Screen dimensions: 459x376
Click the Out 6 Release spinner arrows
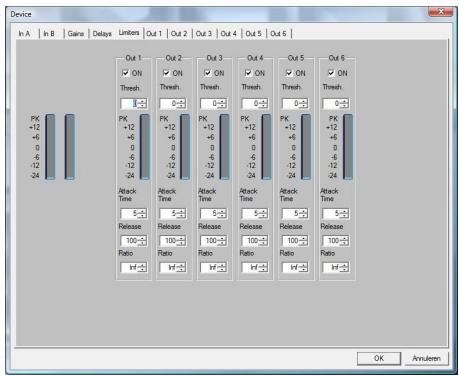coord(344,240)
